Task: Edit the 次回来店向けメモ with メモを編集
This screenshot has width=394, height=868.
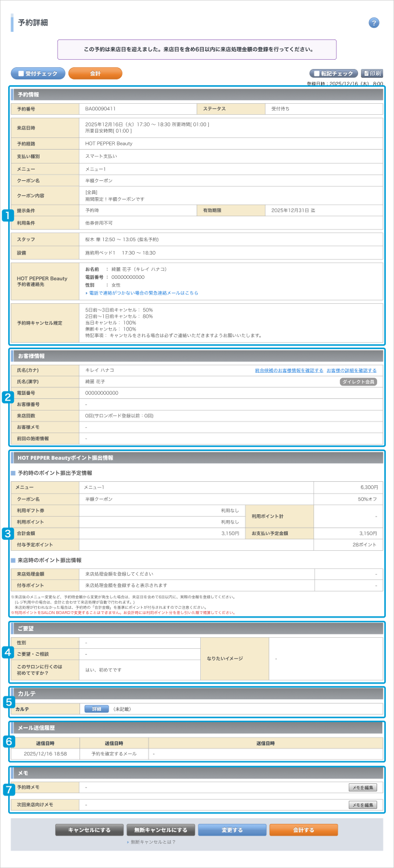Action: (363, 805)
